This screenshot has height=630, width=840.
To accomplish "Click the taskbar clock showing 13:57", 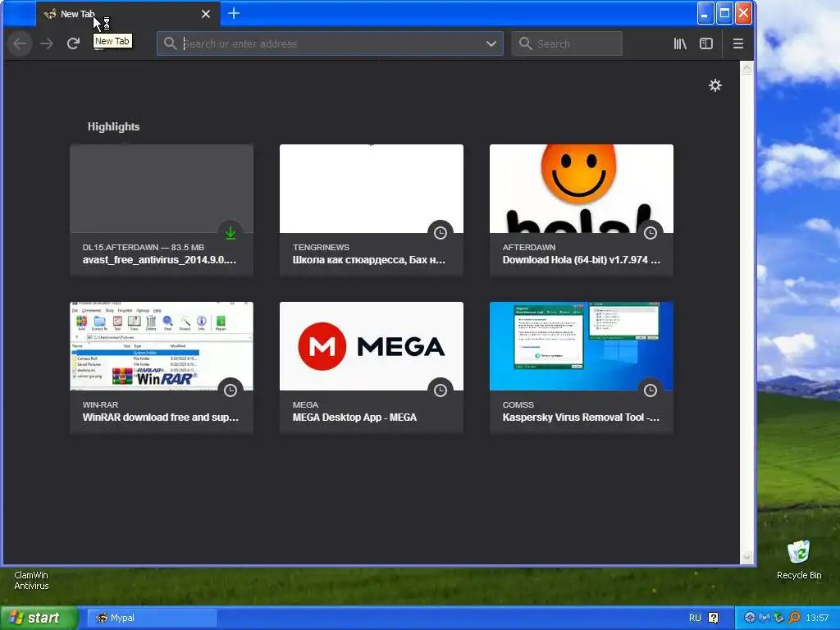I will tap(817, 618).
